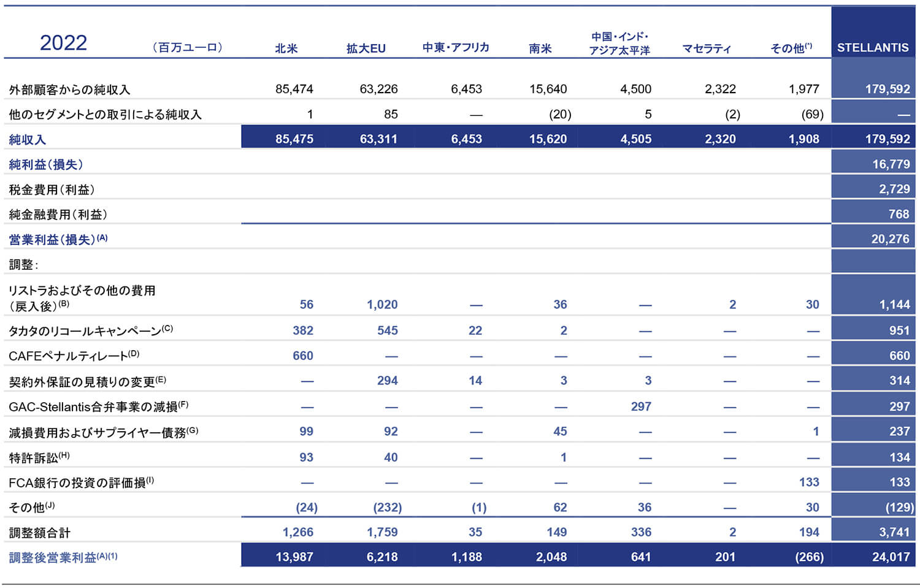Click the net revenue cell 85,475

click(x=294, y=139)
